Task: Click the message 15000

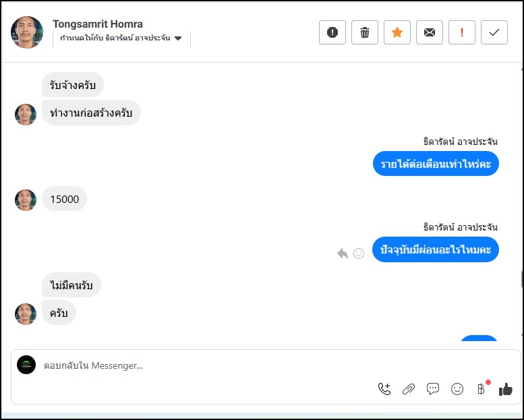Action: click(65, 199)
